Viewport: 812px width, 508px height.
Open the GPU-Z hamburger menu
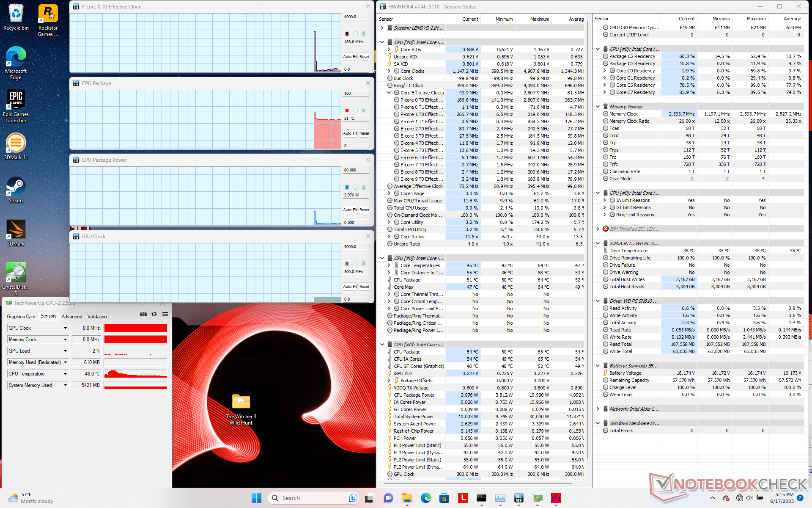point(165,315)
